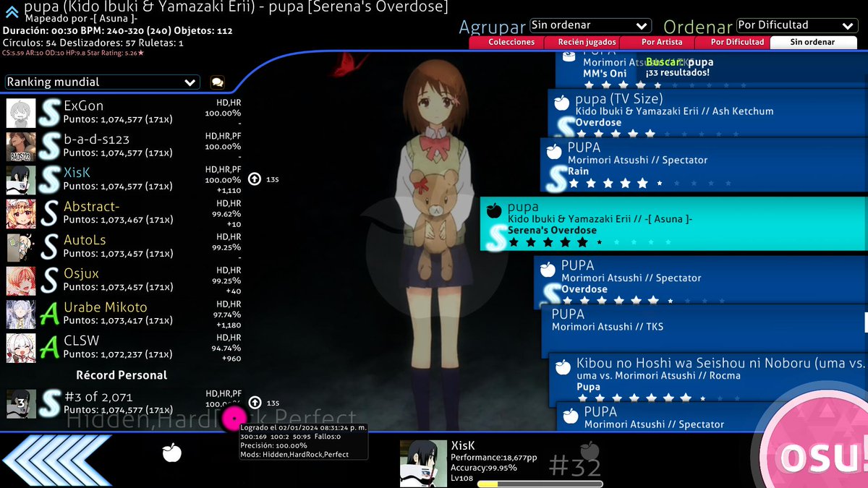Click Urabe Mikoto's avatar in the leaderboard
868x488 pixels.
[x=21, y=314]
